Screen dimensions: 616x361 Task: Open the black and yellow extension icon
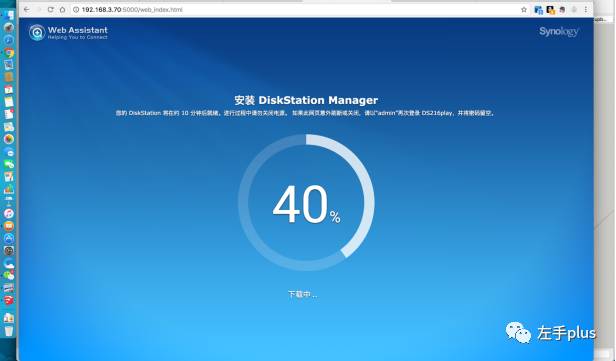click(550, 10)
